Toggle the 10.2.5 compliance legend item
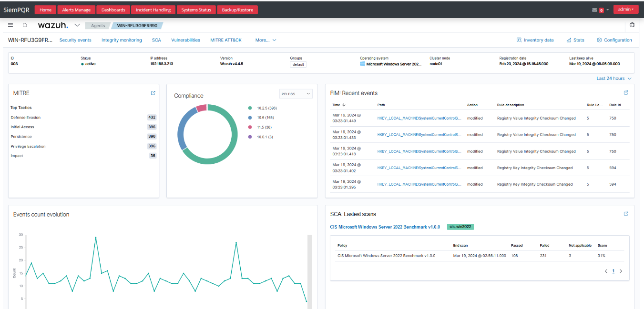This screenshot has width=644, height=309. 266,108
